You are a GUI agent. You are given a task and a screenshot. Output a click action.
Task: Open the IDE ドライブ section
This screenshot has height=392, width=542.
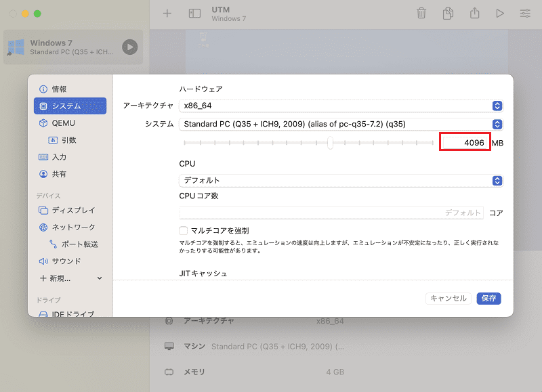pyautogui.click(x=70, y=313)
